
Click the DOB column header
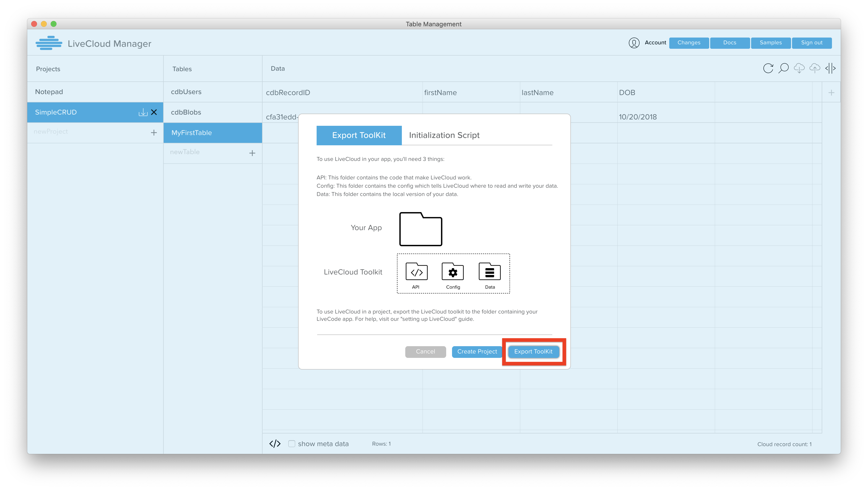(x=666, y=92)
